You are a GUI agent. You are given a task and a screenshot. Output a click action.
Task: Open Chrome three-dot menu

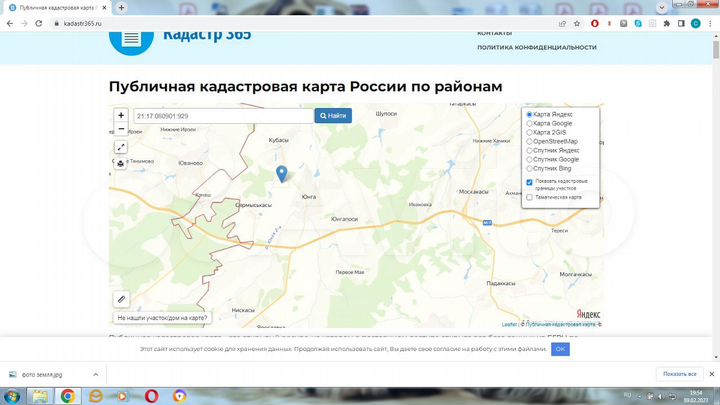click(710, 23)
